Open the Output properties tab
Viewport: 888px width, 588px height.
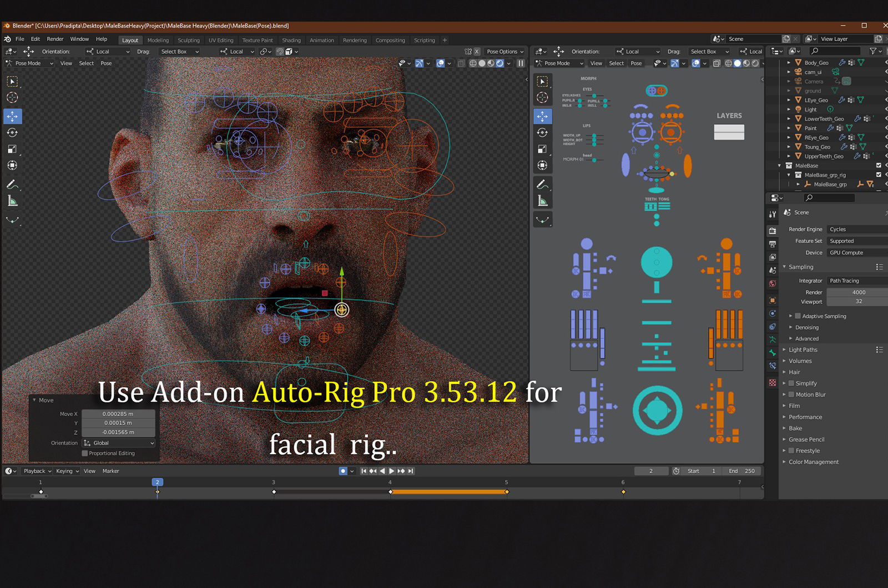(773, 244)
